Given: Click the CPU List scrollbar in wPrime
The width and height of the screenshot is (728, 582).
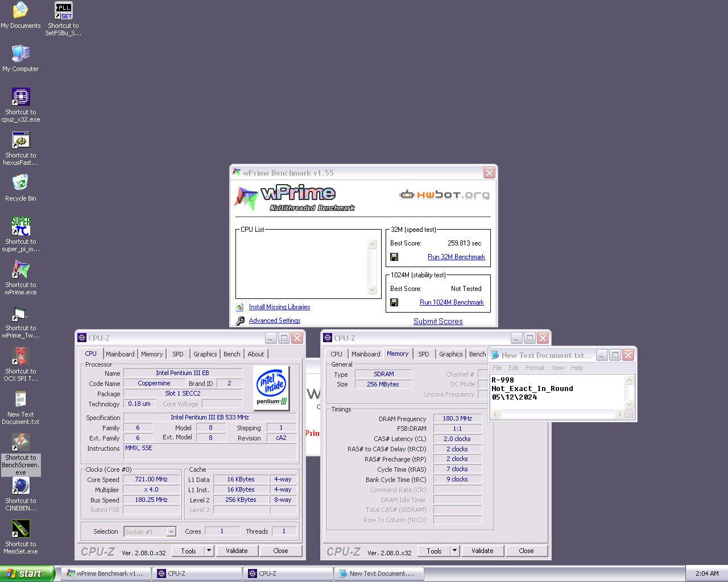Looking at the screenshot, I should [x=373, y=267].
